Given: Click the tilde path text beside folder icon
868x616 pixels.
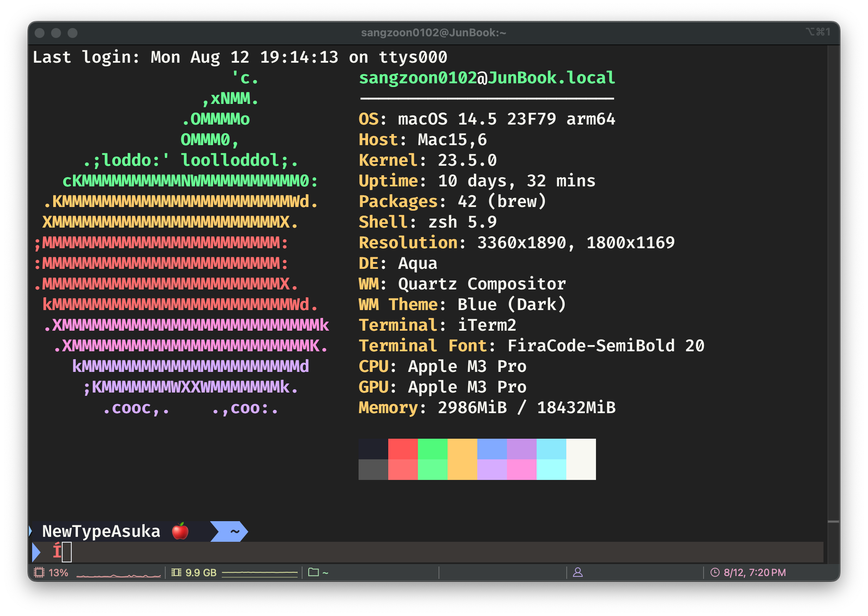Looking at the screenshot, I should (x=325, y=573).
